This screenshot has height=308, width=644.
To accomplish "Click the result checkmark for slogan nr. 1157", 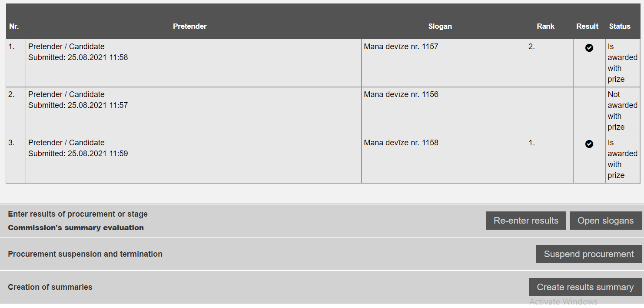I will click(x=589, y=48).
